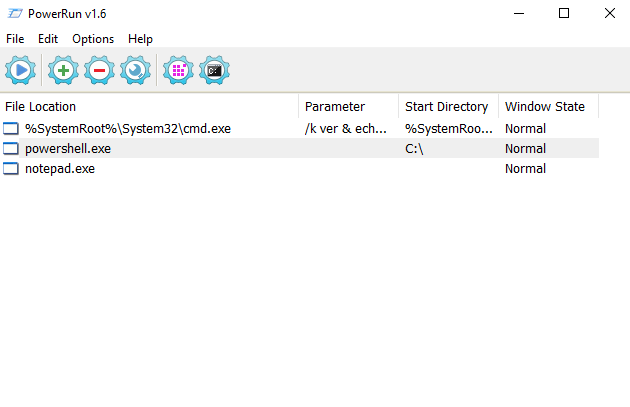Open the Edit menu
The width and height of the screenshot is (630, 407).
48,39
